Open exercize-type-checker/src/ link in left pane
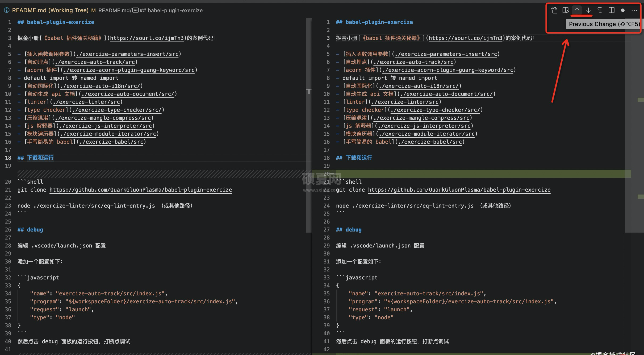 point(116,110)
